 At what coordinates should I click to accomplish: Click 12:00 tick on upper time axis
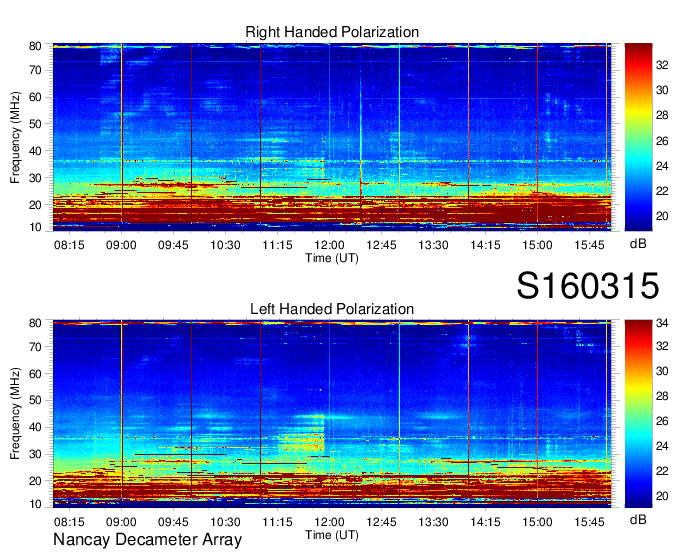pyautogui.click(x=329, y=245)
